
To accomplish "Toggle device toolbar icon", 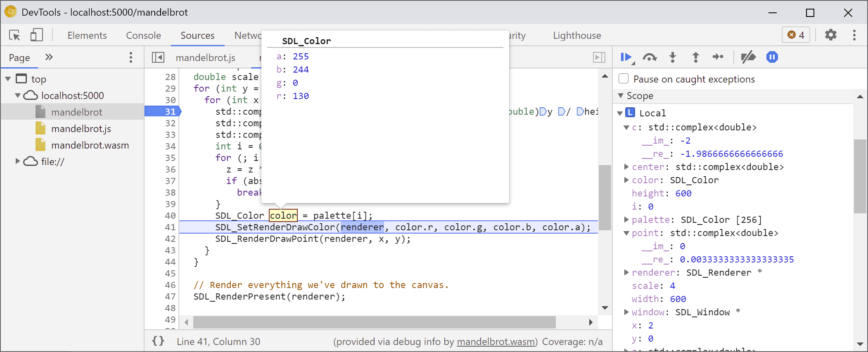I will 37,35.
